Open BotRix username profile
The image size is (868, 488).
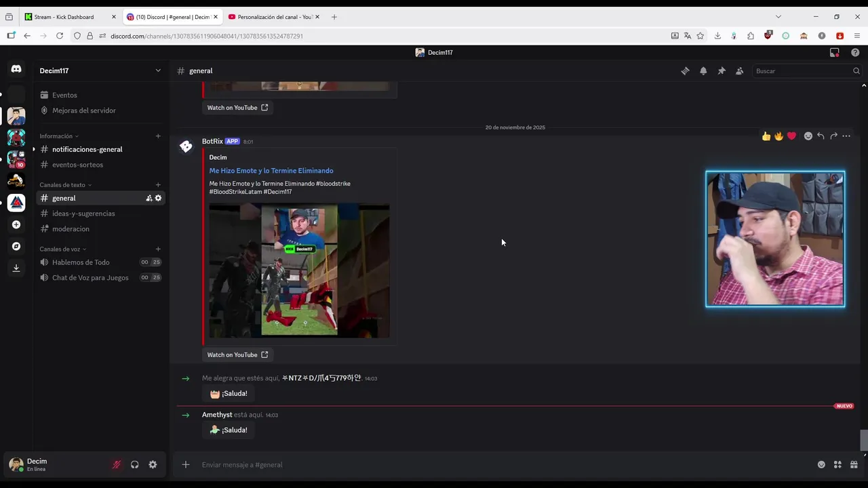click(212, 141)
